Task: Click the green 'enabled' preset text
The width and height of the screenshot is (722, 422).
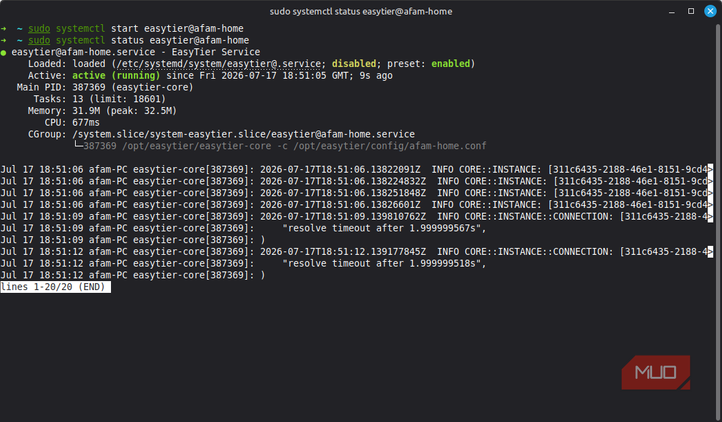Action: tap(450, 64)
